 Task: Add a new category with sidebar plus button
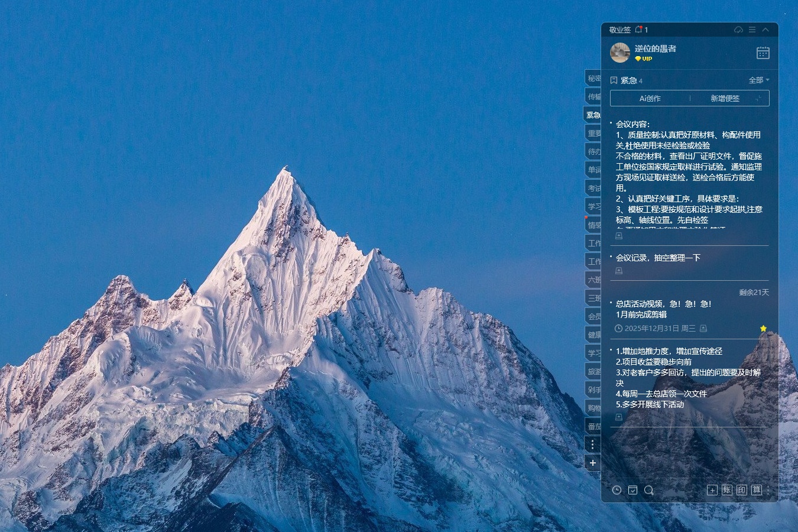click(x=593, y=463)
